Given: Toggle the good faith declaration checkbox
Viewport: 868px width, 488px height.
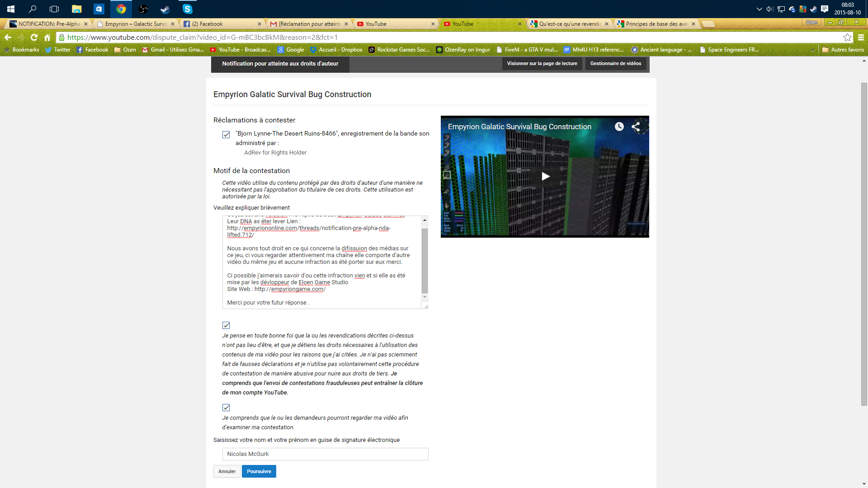Looking at the screenshot, I should pyautogui.click(x=226, y=325).
